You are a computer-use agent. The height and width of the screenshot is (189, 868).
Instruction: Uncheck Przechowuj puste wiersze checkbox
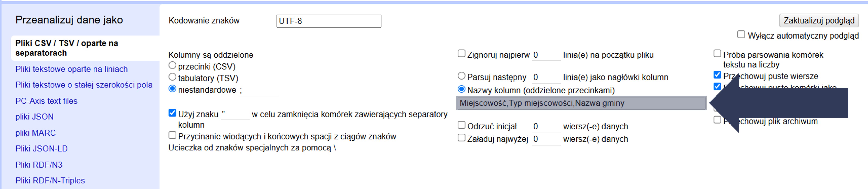(x=717, y=75)
